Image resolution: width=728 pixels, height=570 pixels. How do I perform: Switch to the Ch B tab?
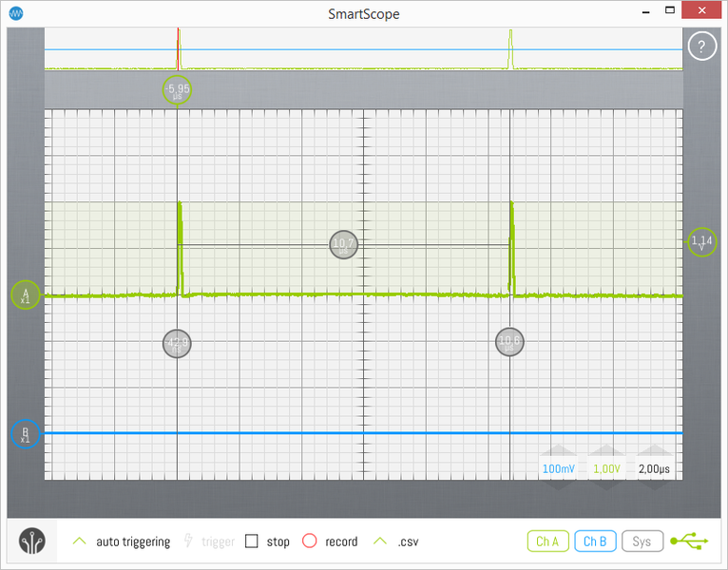point(595,541)
